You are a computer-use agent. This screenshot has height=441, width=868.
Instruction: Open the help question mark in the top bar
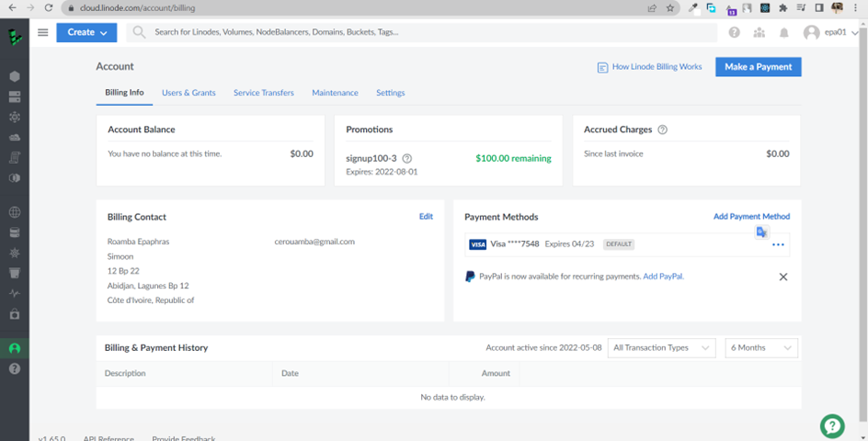pos(734,33)
